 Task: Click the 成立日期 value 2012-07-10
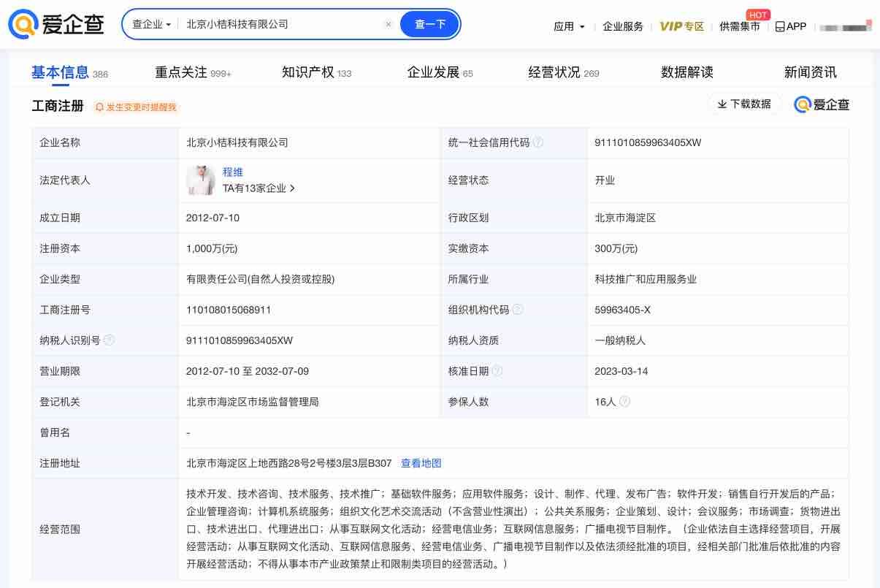pos(213,218)
